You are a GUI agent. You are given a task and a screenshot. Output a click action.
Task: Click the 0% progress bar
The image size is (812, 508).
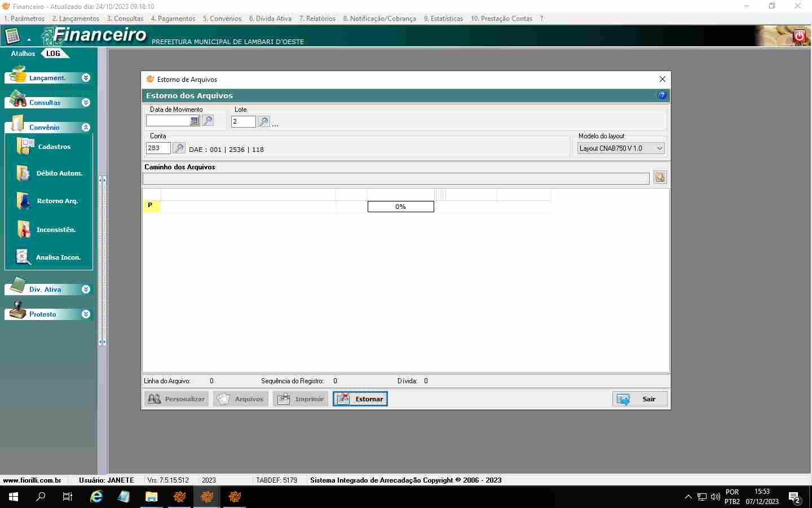pyautogui.click(x=400, y=207)
